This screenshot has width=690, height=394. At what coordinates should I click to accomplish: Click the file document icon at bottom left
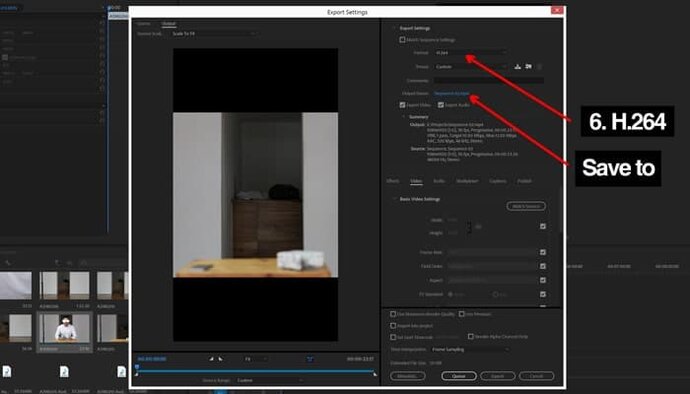7,372
